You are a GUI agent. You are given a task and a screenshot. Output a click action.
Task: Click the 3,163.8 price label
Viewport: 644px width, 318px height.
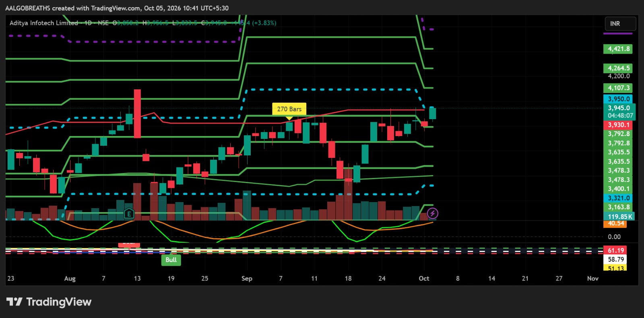tap(618, 207)
